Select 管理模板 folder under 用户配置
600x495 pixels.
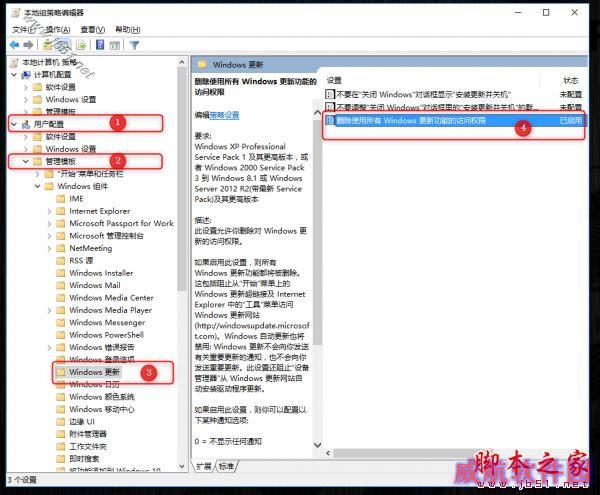tap(60, 161)
